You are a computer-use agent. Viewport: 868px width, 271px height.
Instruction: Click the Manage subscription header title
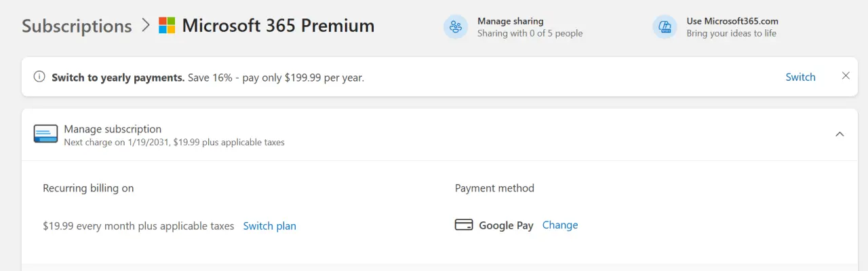click(113, 129)
